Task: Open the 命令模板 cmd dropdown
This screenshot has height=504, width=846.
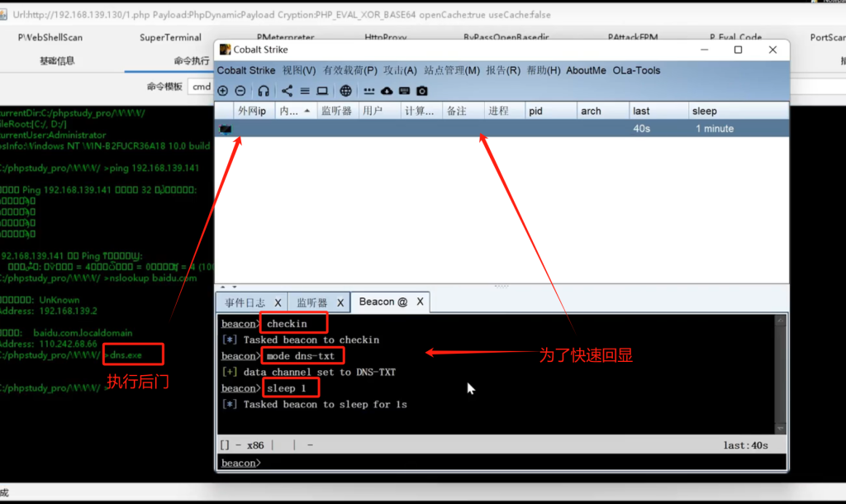Action: click(202, 86)
